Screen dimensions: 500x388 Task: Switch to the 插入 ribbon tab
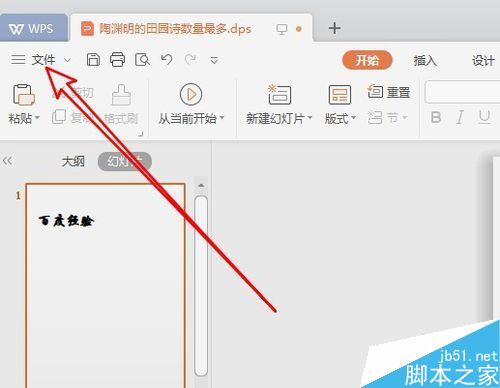click(x=425, y=61)
